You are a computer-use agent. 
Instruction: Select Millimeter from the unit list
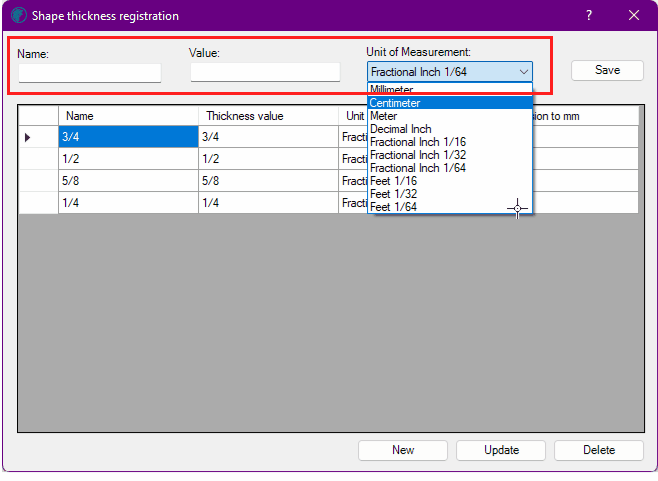450,89
